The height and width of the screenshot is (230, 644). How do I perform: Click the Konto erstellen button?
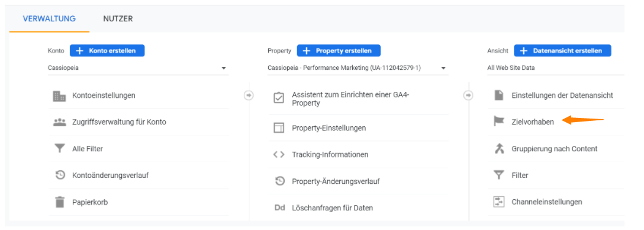click(107, 50)
